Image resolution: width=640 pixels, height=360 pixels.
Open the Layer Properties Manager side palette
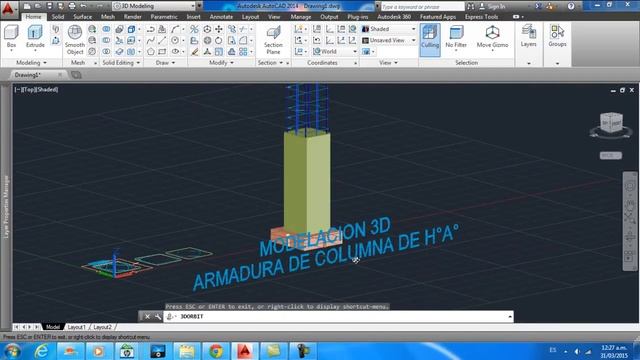point(6,207)
